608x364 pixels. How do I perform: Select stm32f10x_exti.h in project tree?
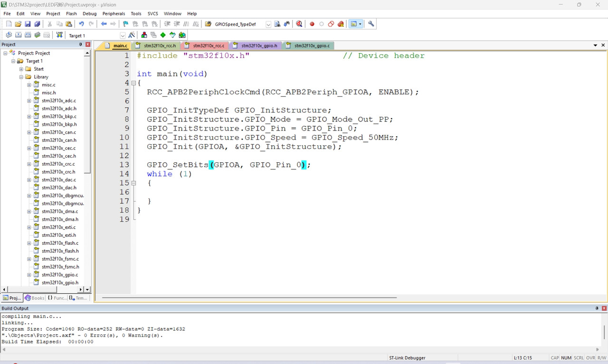[60, 235]
